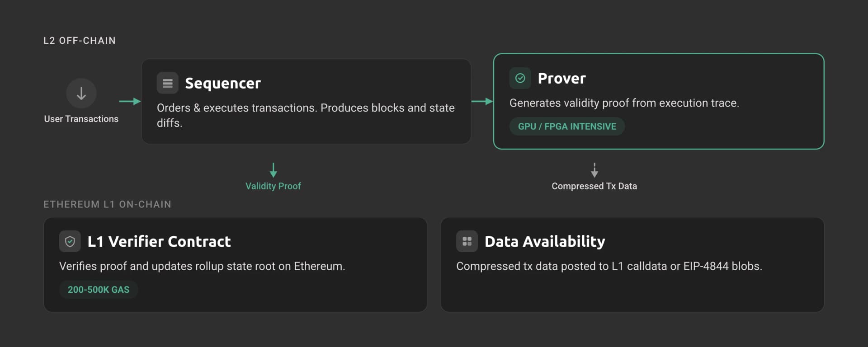Screen dimensions: 868x347
Task: Click the 200-500K GAS badge
Action: pos(99,290)
